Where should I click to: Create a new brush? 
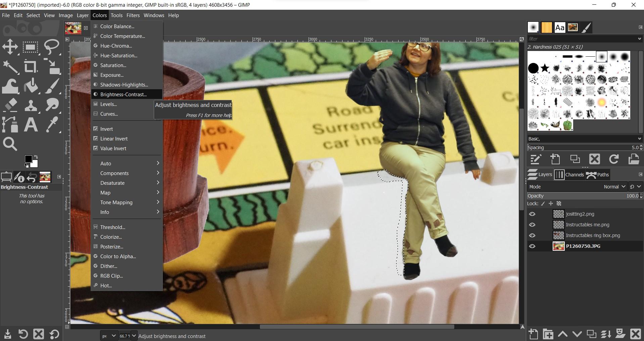click(x=555, y=159)
